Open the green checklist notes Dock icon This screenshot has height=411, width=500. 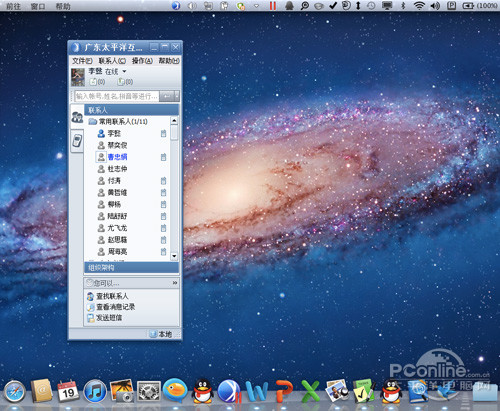click(364, 391)
